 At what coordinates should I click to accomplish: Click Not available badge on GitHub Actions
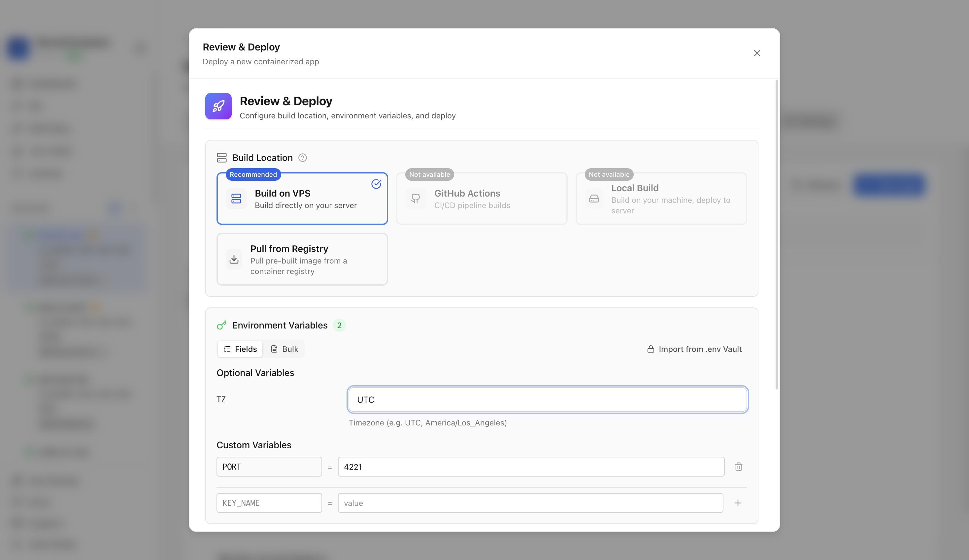click(x=429, y=174)
